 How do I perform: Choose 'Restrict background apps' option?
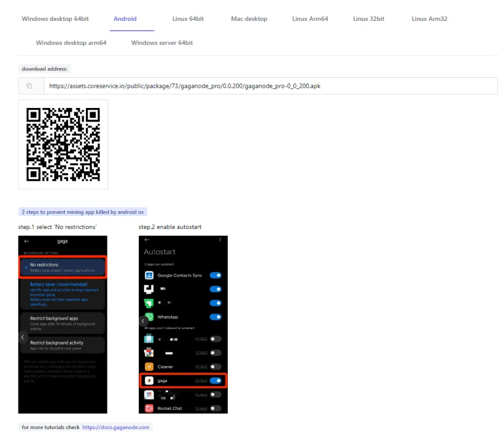(x=63, y=324)
